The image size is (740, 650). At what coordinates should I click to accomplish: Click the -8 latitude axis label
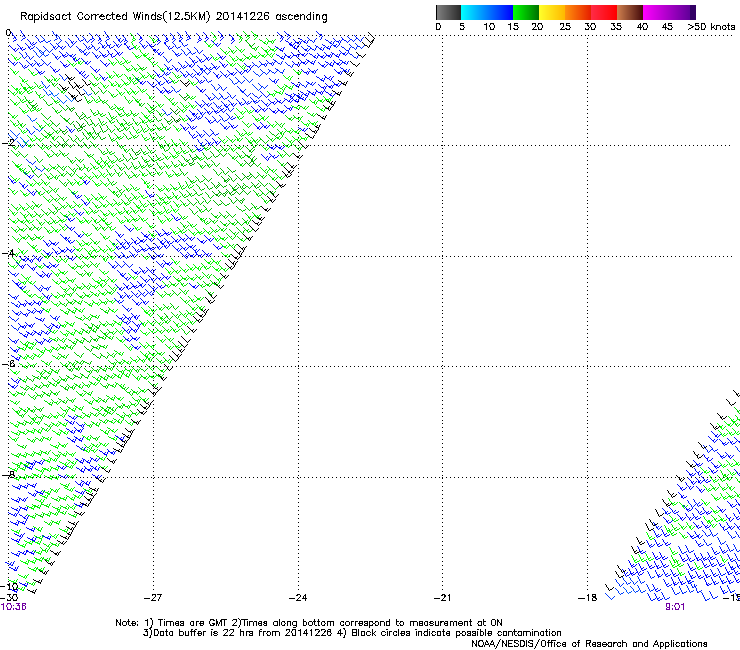(x=8, y=475)
